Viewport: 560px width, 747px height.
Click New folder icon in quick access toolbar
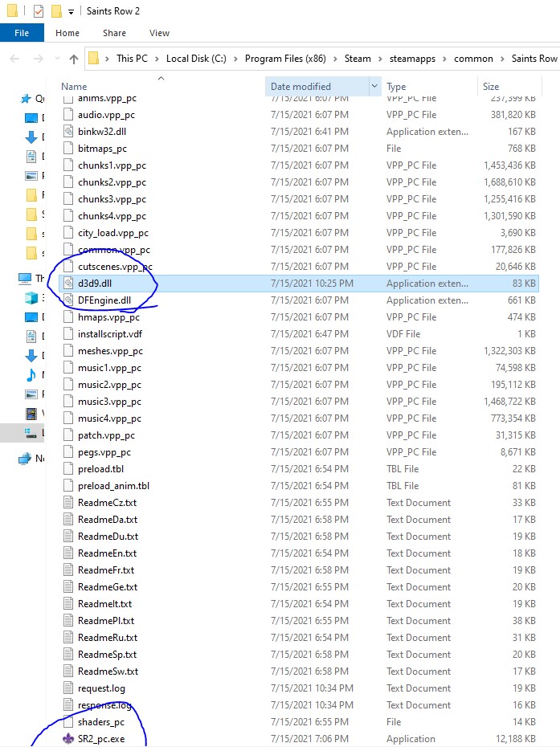click(56, 10)
